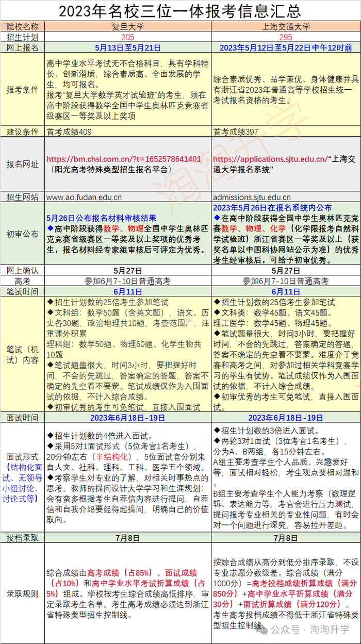The height and width of the screenshot is (644, 361).
Task: Select 2023年6月18日-19日 under 复旦大学
Action: [x=128, y=418]
